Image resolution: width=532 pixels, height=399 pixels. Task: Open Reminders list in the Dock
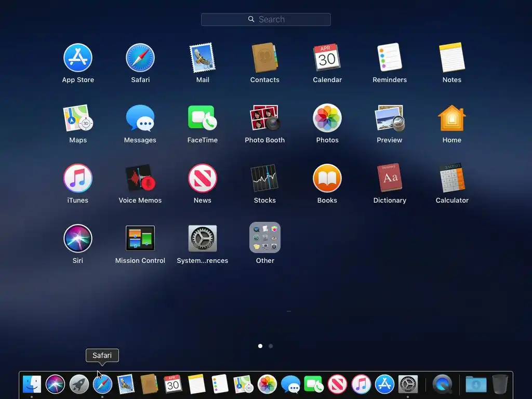(220, 384)
